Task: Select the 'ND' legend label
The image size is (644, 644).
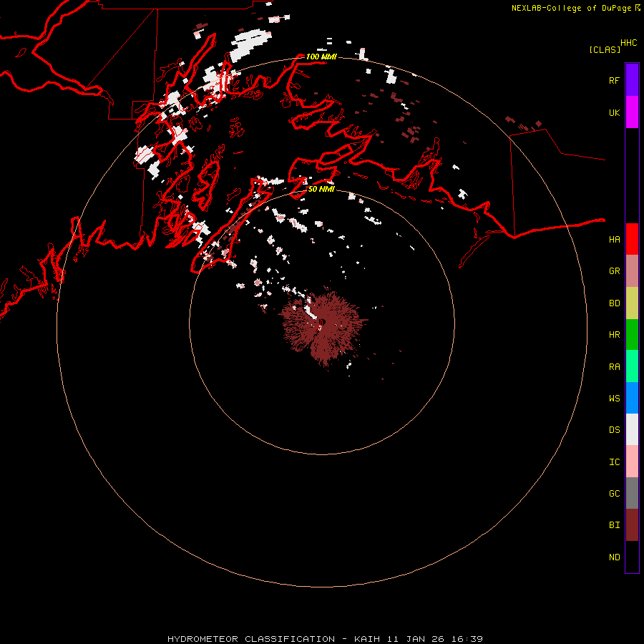Action: [x=614, y=557]
